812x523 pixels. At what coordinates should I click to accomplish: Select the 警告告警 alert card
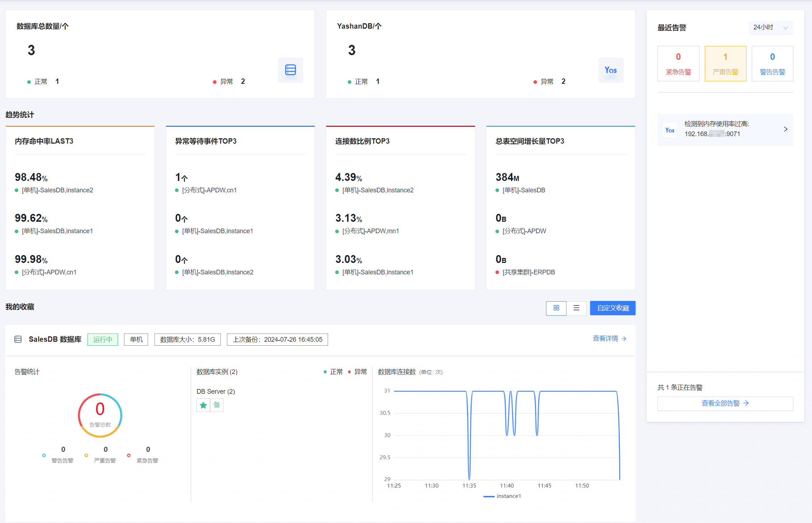coord(773,63)
